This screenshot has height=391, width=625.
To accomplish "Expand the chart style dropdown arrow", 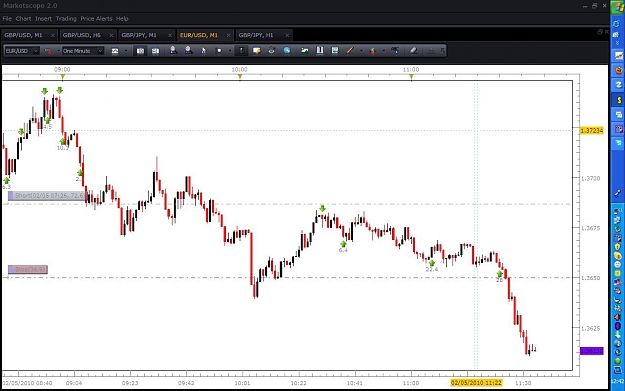I will [126, 51].
